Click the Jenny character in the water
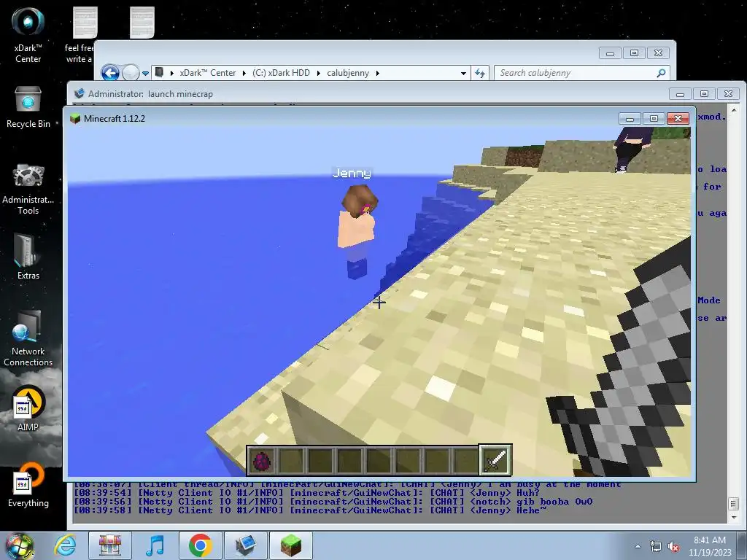Viewport: 747px width, 560px height. (357, 231)
